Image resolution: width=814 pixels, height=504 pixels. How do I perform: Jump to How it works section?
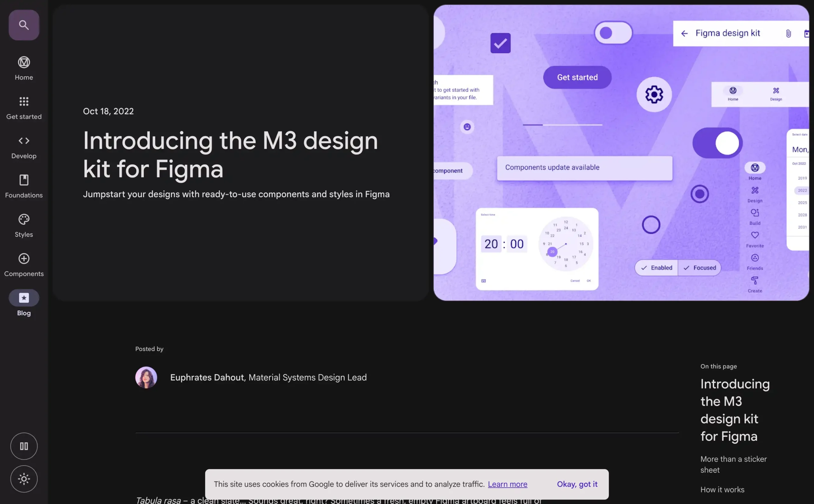(722, 489)
